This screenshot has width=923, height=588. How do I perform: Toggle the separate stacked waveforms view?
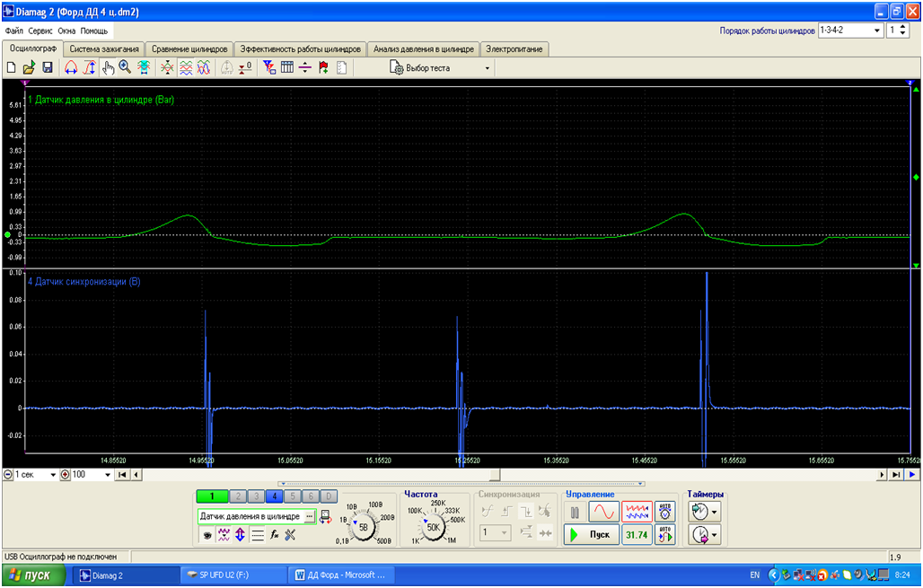(186, 67)
